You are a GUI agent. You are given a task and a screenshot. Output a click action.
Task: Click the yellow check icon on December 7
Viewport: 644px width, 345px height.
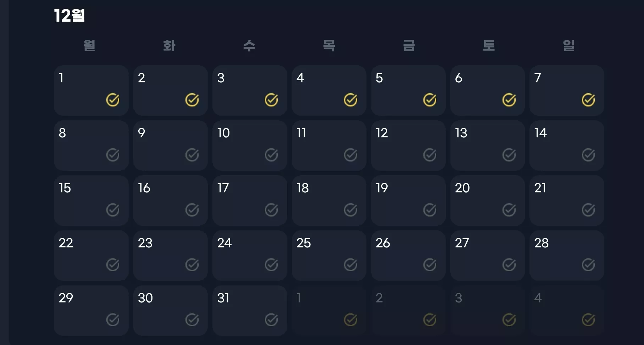(588, 100)
